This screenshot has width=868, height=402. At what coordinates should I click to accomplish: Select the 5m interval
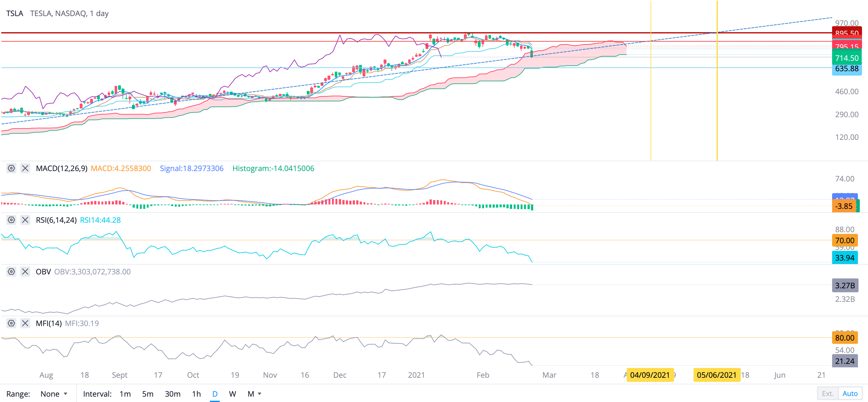[x=148, y=393]
